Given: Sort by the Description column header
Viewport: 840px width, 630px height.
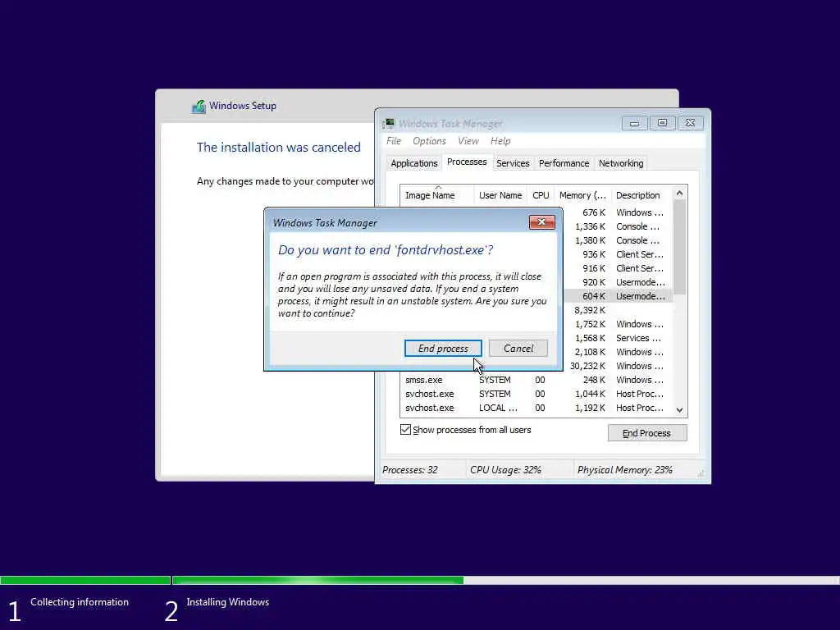Looking at the screenshot, I should 641,195.
